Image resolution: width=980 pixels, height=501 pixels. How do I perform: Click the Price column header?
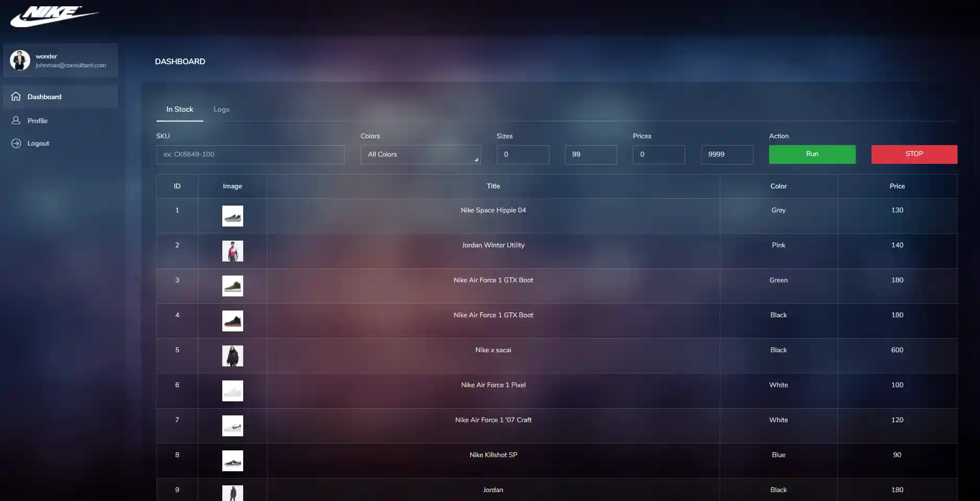click(x=898, y=186)
